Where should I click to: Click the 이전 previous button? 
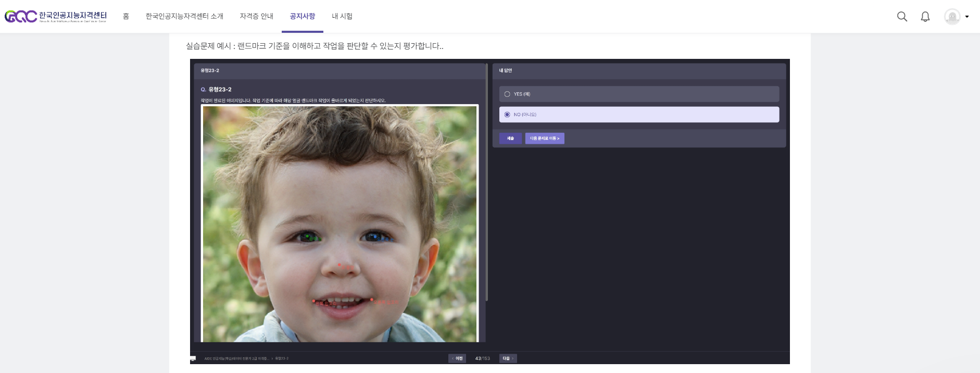tap(457, 358)
